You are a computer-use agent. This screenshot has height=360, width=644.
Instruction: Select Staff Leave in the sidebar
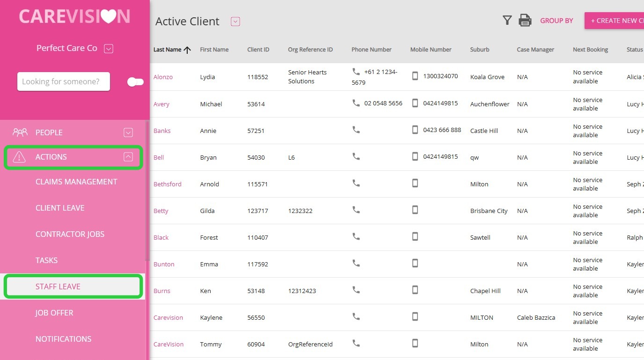[58, 287]
